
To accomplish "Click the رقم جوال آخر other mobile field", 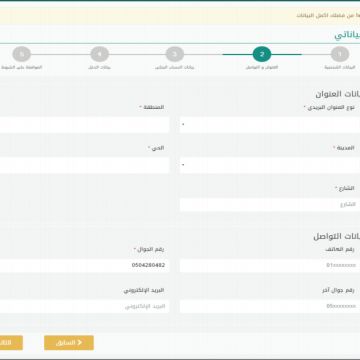I will (270, 306).
